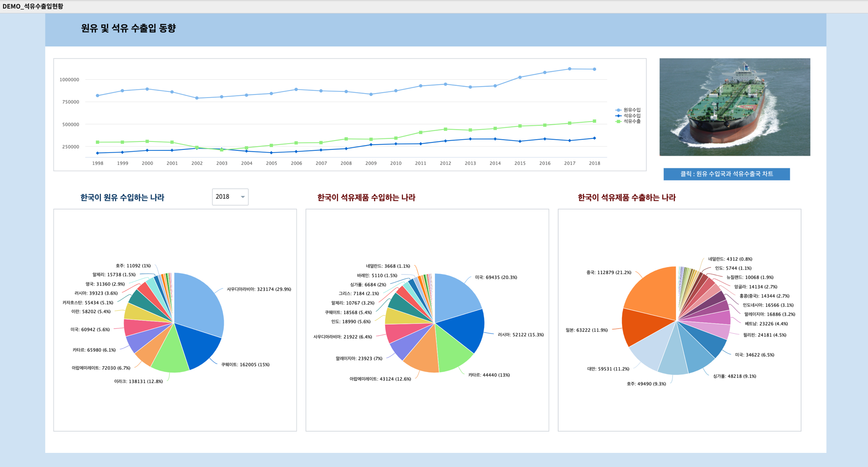Screen dimensions: 868x467
Task: Click the 그리스: 7184 (2.1%) label
Action: [x=359, y=294]
